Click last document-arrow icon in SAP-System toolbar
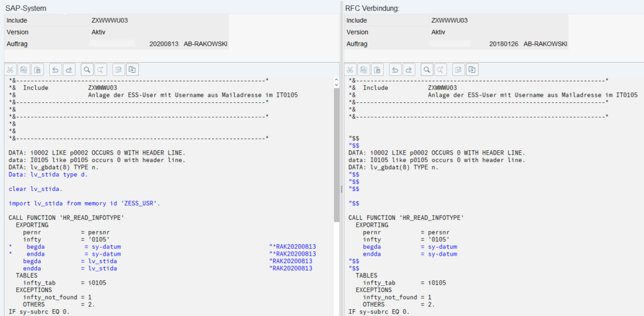The width and height of the screenshot is (644, 316). click(133, 69)
